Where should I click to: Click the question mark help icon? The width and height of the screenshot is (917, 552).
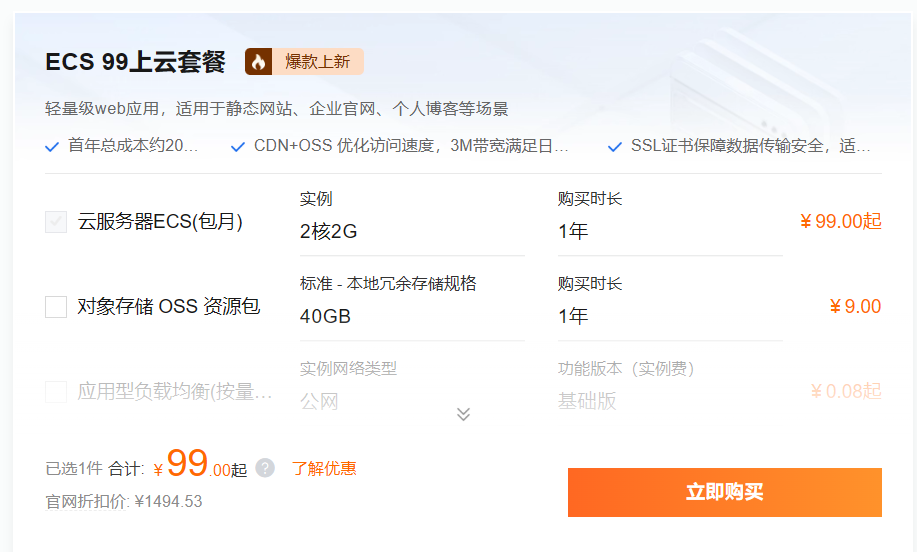coord(265,468)
